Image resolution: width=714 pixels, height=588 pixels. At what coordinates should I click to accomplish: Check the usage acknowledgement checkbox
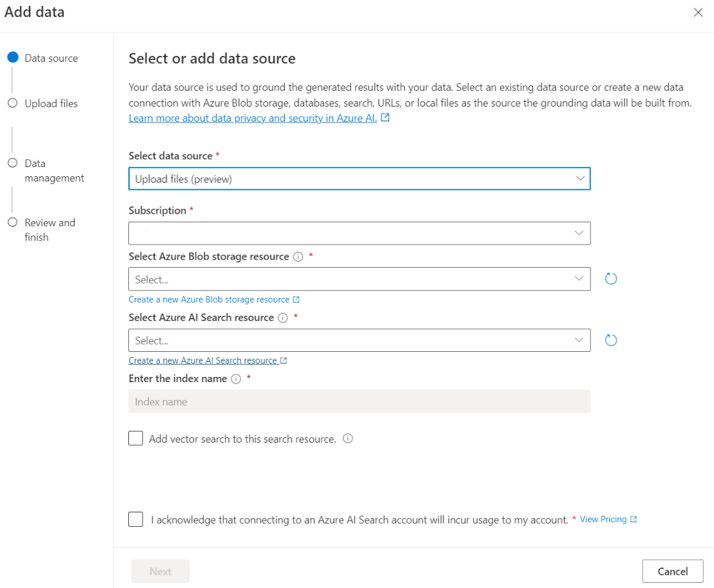[136, 520]
